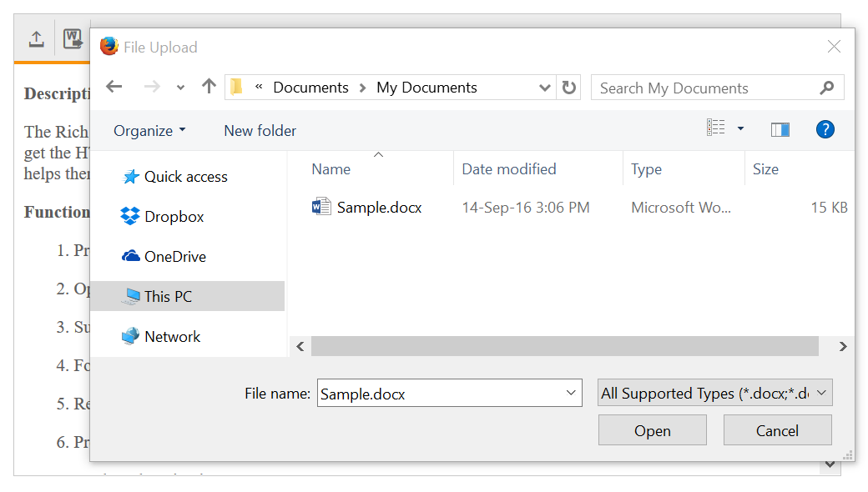
Task: Click the upload icon in editor toolbar
Action: coord(36,39)
